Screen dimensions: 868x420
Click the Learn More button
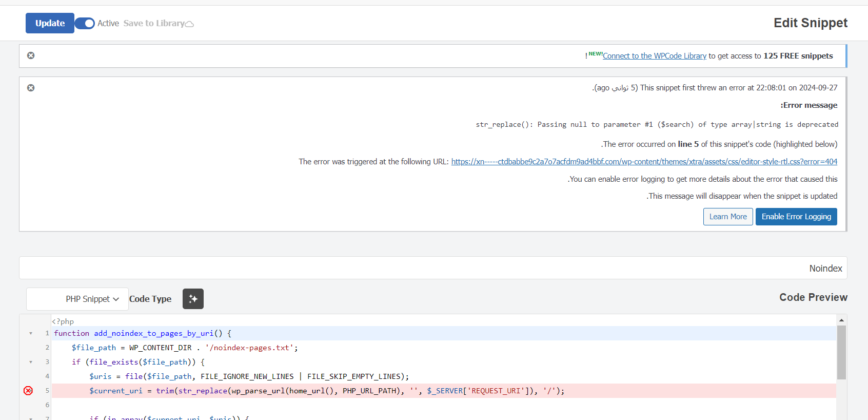[727, 217]
